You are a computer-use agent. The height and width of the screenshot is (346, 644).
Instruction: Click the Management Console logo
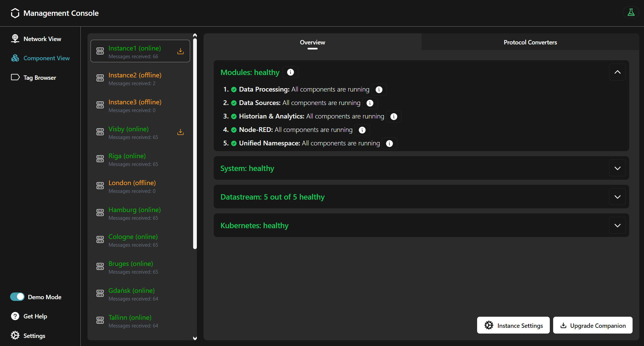[x=15, y=13]
